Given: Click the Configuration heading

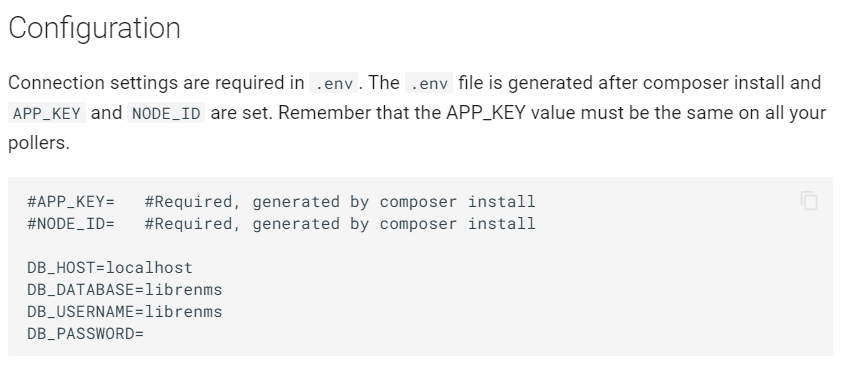Looking at the screenshot, I should [94, 28].
